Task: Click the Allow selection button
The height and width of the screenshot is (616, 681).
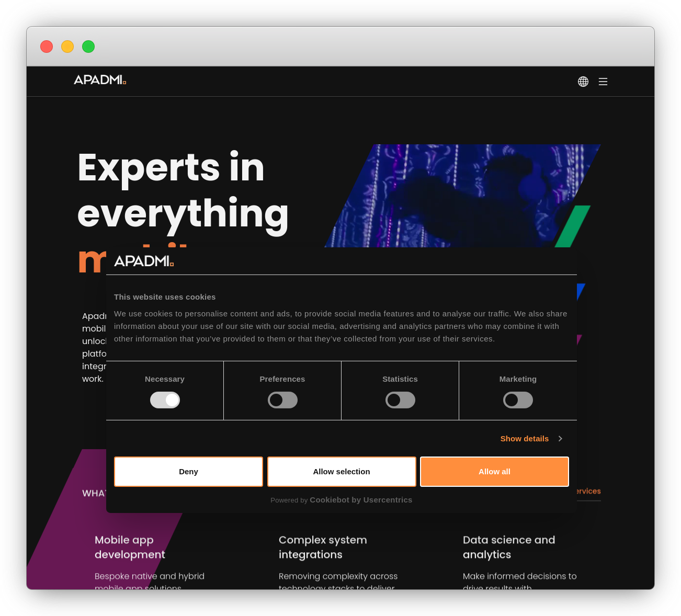Action: point(342,472)
